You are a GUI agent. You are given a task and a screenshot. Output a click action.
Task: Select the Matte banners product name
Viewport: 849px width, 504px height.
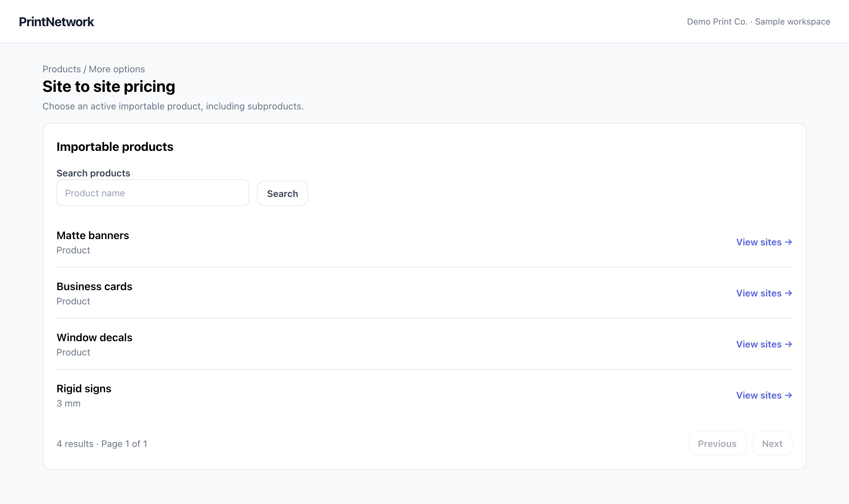click(93, 235)
